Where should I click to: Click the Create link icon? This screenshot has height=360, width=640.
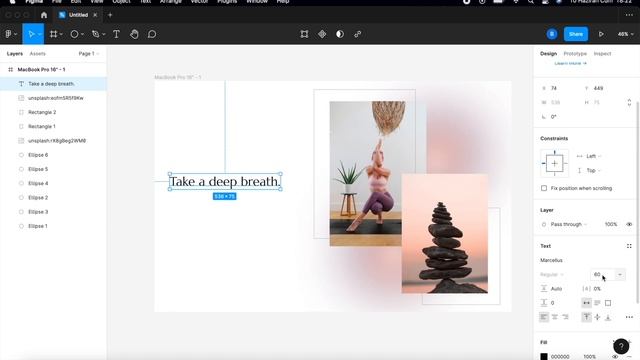pos(358,34)
